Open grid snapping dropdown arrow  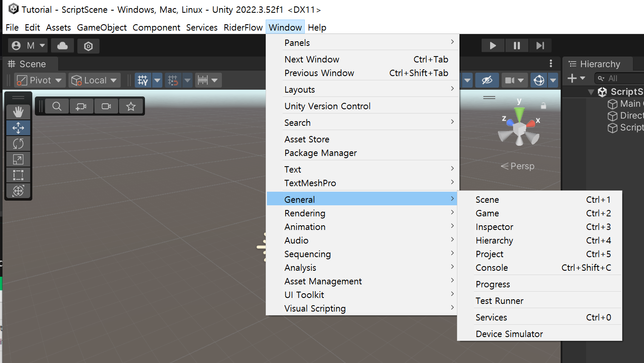point(187,80)
